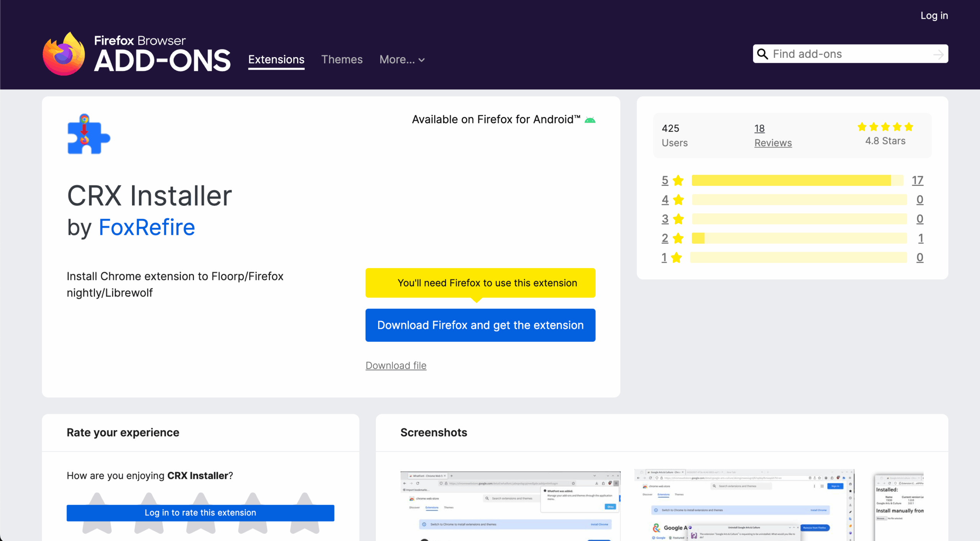Click the 1 two-star review count

(921, 238)
